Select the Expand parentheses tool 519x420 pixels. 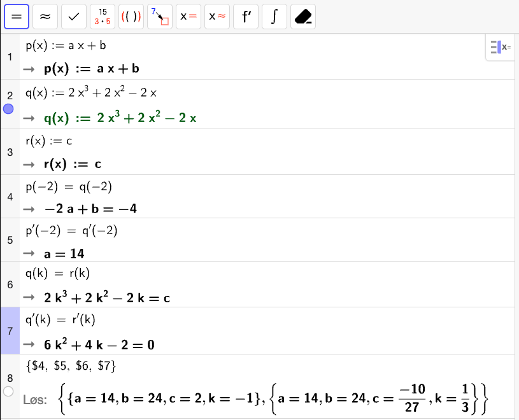click(x=131, y=17)
